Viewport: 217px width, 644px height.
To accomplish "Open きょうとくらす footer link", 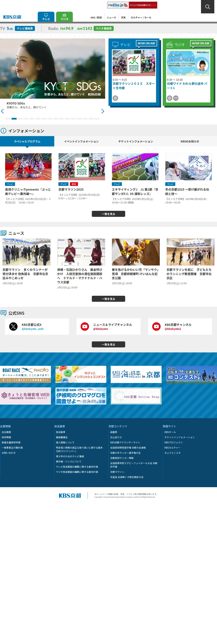I will click(x=173, y=453).
